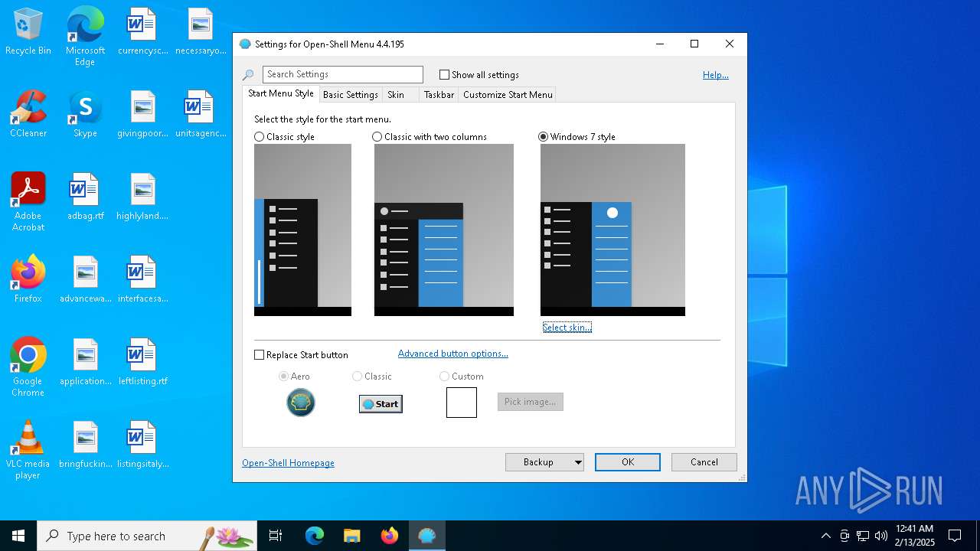Click the OK button

pos(628,462)
